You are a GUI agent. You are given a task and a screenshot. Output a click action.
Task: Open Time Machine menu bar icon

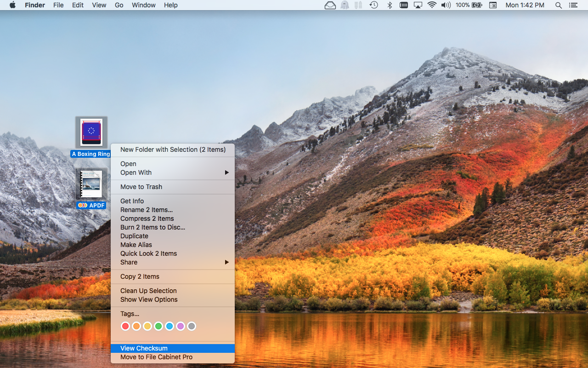point(374,5)
